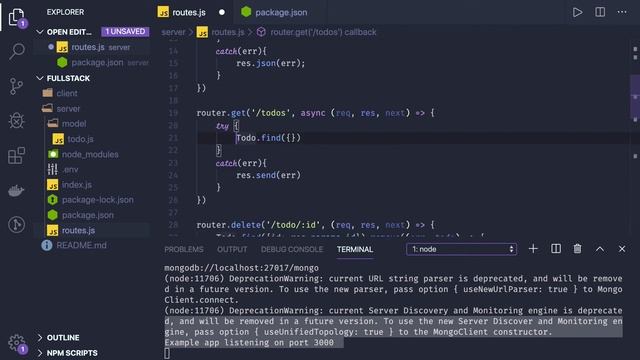
Task: Create a new terminal with plus icon
Action: [533, 249]
